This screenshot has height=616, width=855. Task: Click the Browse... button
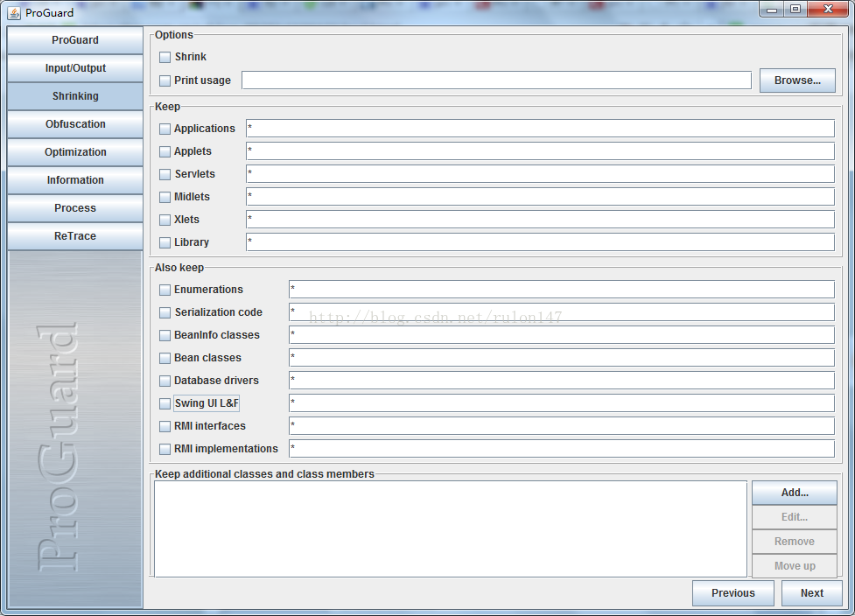pos(797,80)
